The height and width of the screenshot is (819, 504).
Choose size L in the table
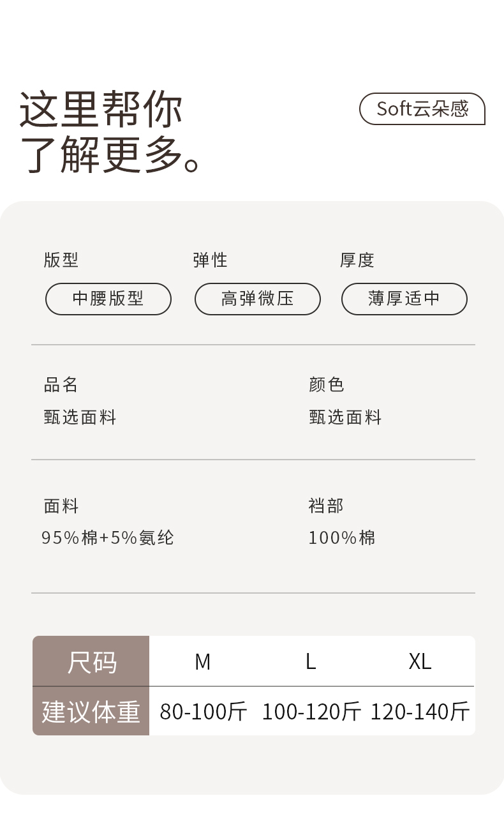(311, 662)
